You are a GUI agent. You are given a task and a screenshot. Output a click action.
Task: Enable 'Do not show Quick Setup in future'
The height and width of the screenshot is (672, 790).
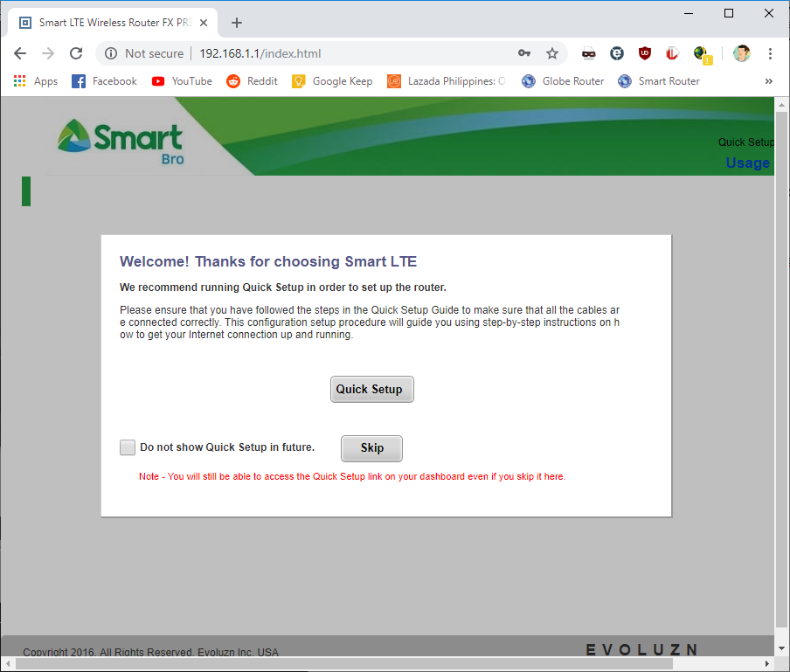(128, 447)
